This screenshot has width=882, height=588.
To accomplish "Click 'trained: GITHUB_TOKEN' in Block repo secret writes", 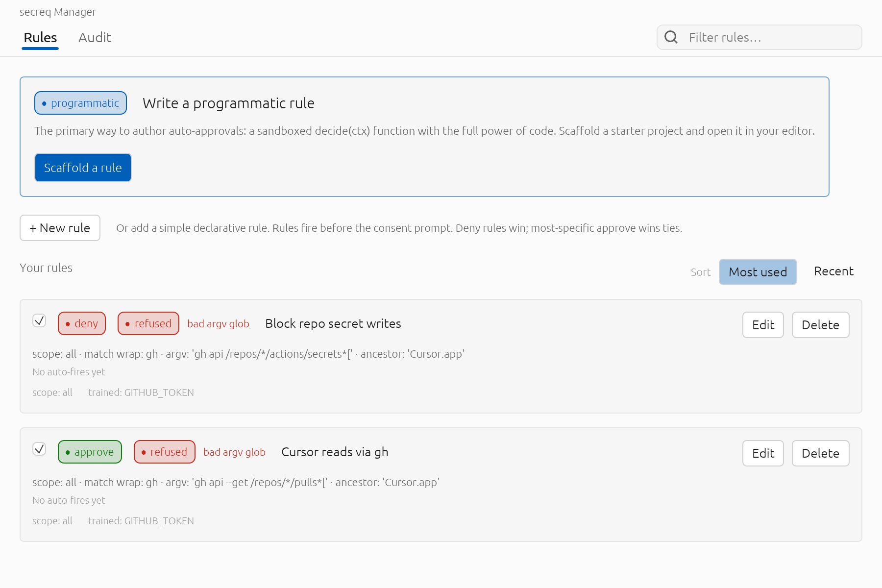I will click(x=141, y=392).
